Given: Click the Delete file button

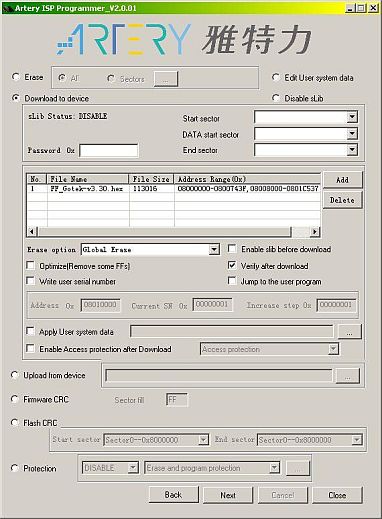Looking at the screenshot, I should 342,200.
